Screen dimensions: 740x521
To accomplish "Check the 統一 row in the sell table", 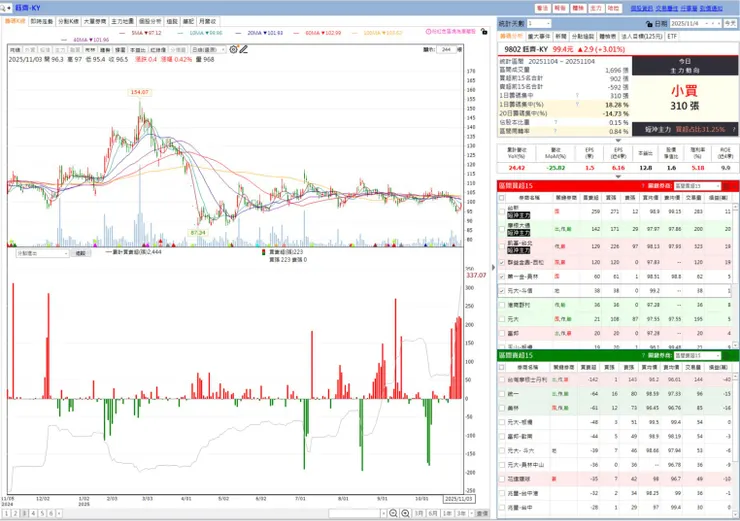I will pyautogui.click(x=502, y=394).
